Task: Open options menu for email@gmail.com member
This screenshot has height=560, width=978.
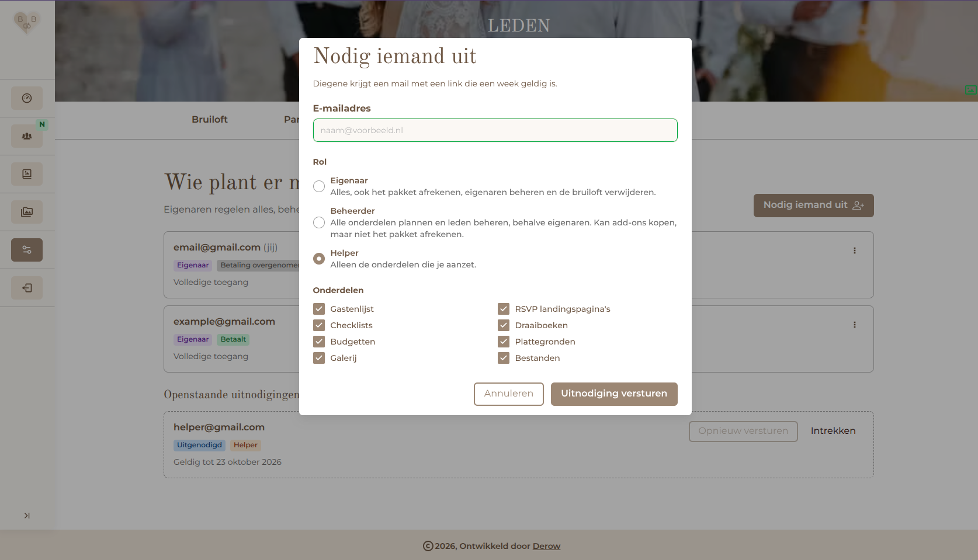Action: click(x=854, y=251)
